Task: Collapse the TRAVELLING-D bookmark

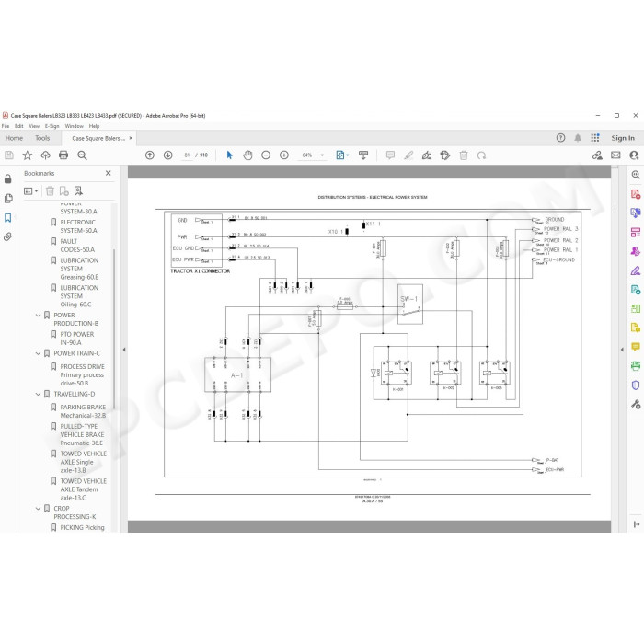Action: tap(39, 394)
